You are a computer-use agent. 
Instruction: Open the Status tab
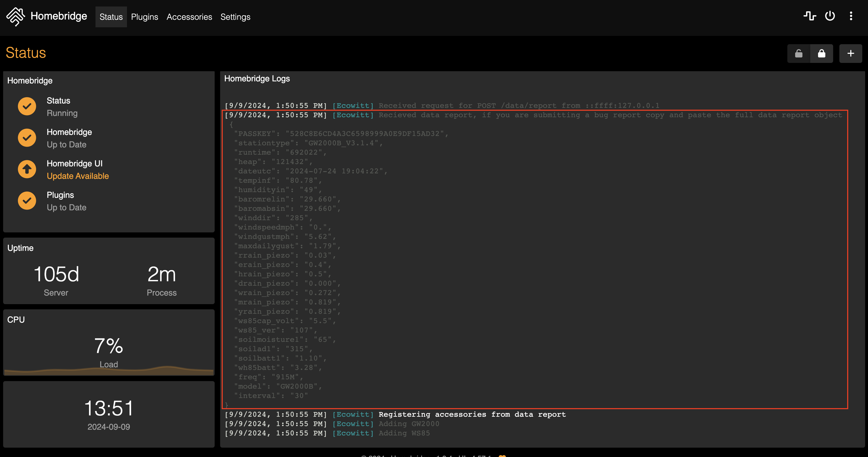[111, 17]
